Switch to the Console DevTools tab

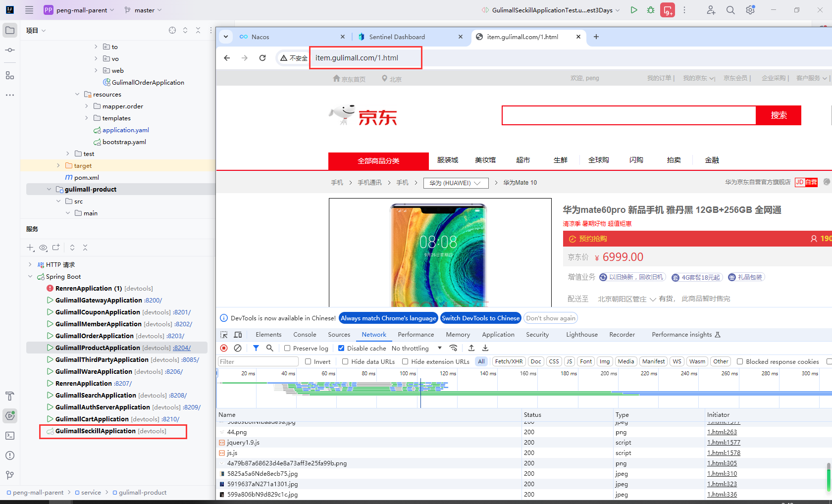coord(305,335)
